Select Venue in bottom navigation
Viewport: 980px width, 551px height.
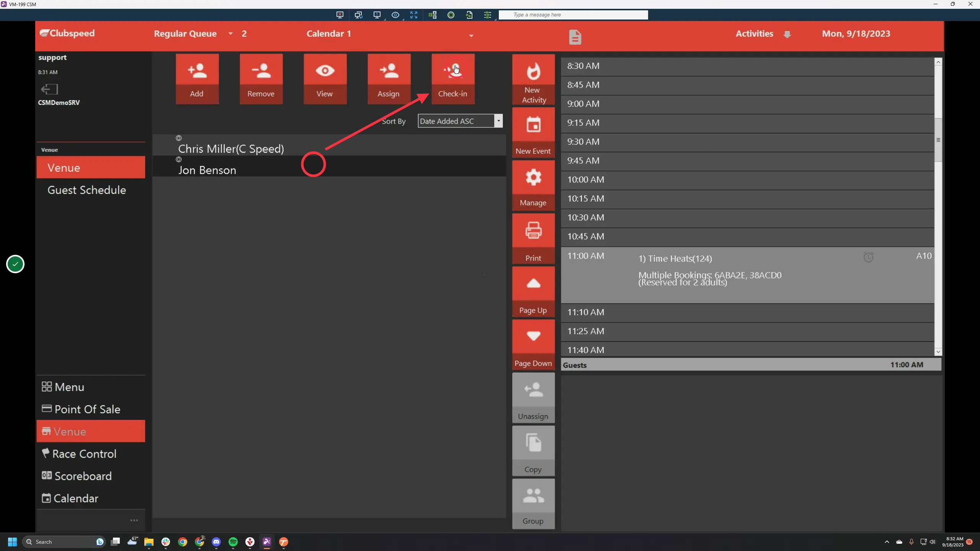click(91, 431)
